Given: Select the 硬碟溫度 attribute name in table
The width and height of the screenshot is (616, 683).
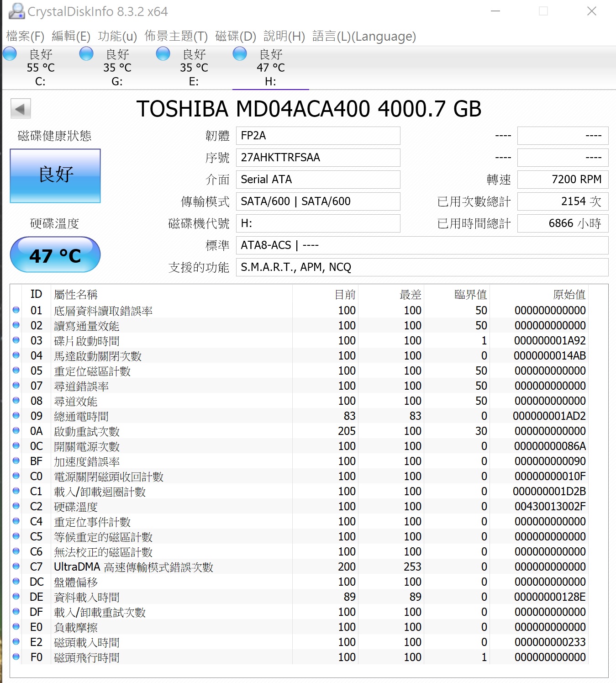Looking at the screenshot, I should point(76,507).
